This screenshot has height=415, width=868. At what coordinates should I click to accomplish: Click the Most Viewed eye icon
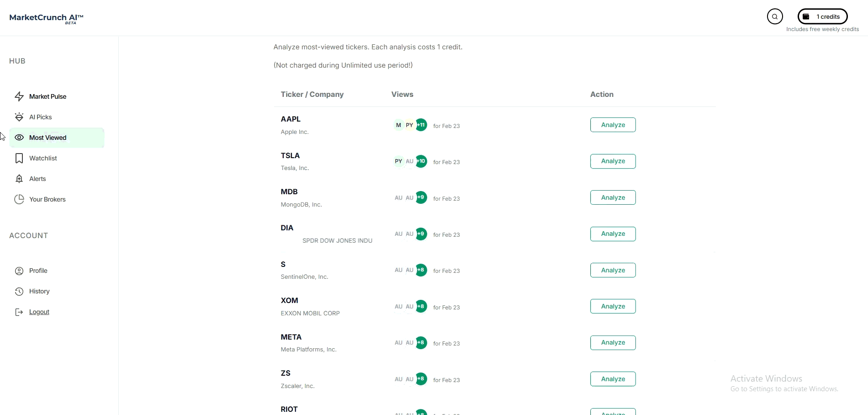20,138
